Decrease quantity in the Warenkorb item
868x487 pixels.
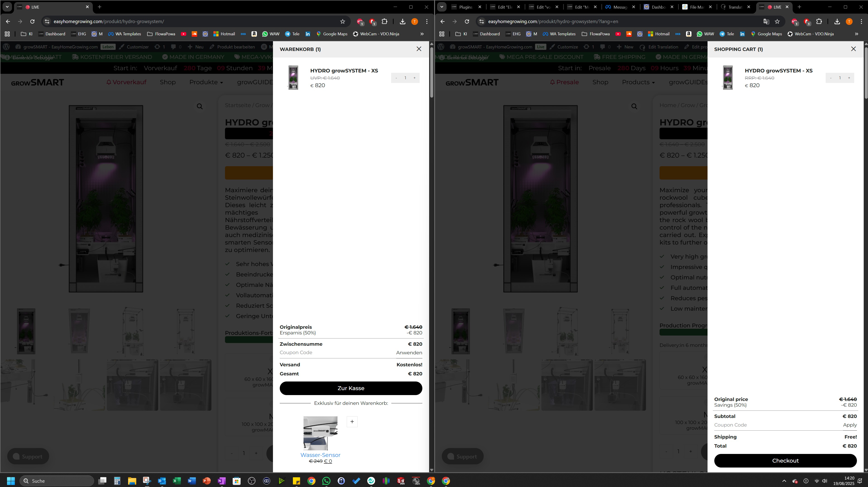click(396, 78)
